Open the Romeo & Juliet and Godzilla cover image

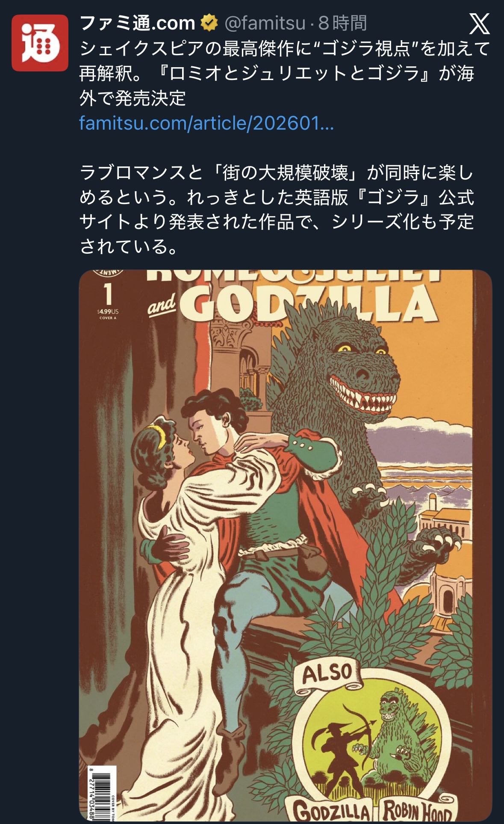(x=286, y=545)
